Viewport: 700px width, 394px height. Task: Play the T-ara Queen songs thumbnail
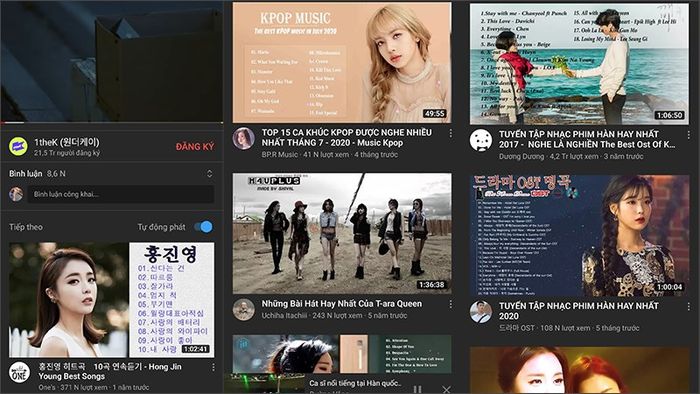click(x=342, y=233)
